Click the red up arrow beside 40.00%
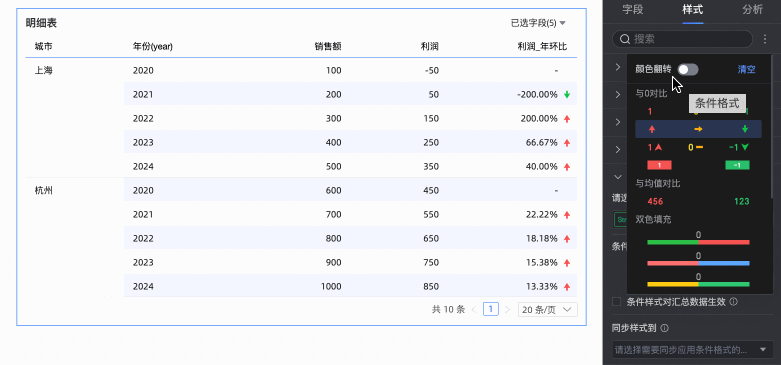Viewport: 781px width, 365px height. click(567, 166)
